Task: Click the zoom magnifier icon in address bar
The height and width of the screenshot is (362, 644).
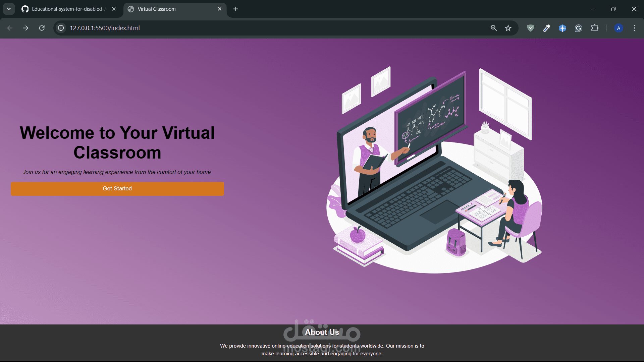Action: [x=494, y=28]
